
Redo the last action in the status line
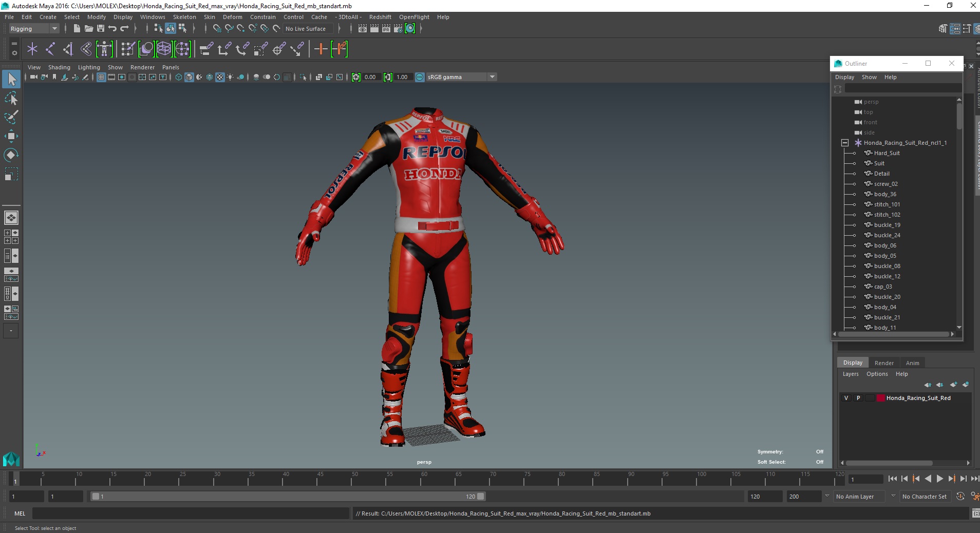124,29
